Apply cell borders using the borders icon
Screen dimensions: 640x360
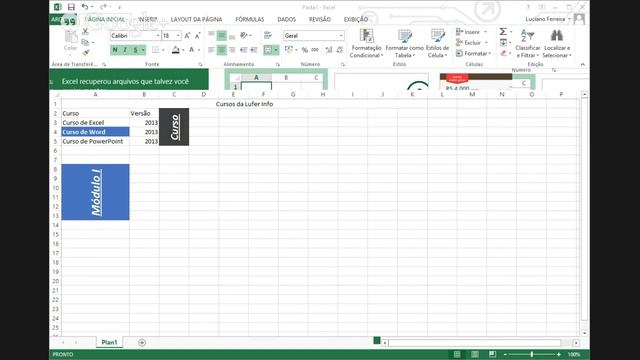pos(156,50)
